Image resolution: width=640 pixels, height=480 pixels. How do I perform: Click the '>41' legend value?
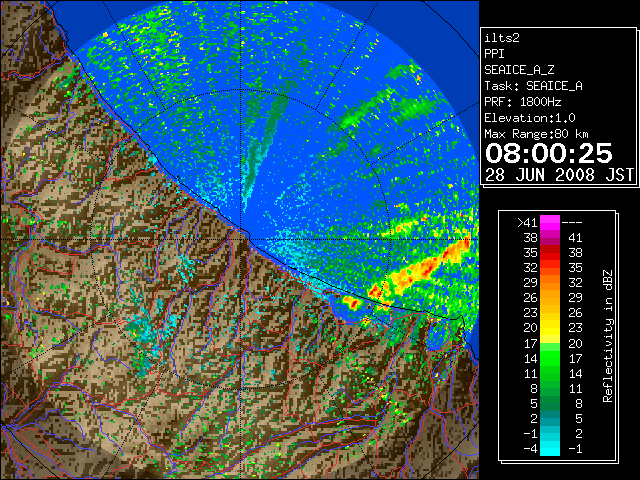click(527, 223)
